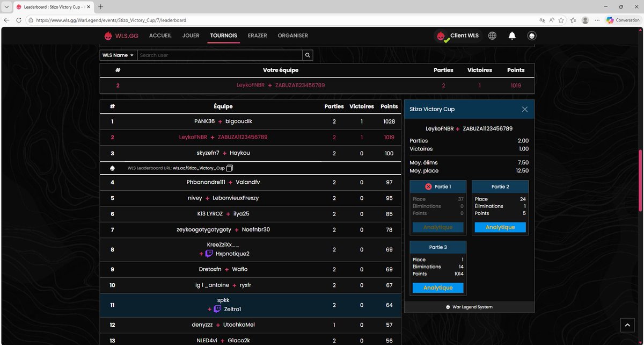Click the search magnifier button
The image size is (644, 345).
tap(308, 55)
